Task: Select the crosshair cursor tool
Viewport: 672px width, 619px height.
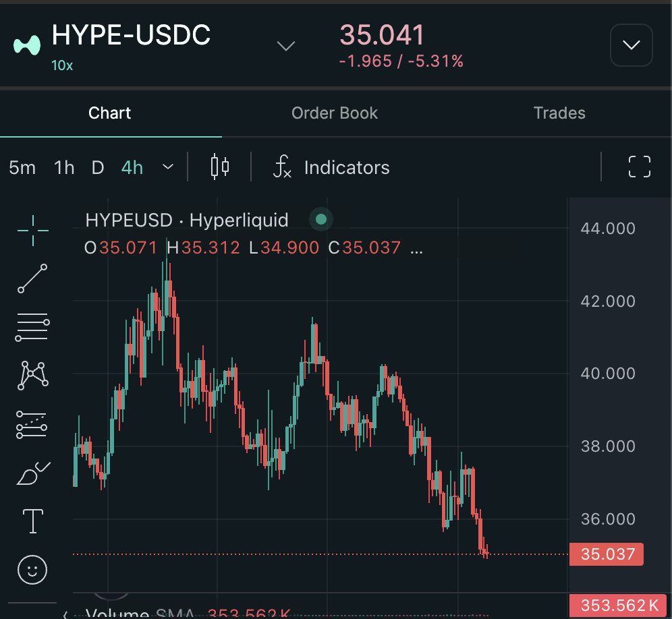Action: 32,231
